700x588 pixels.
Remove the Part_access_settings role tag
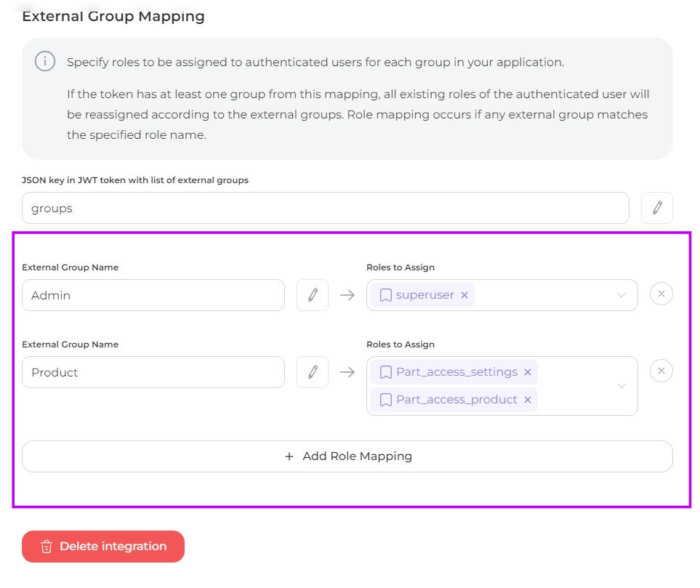[x=528, y=372]
